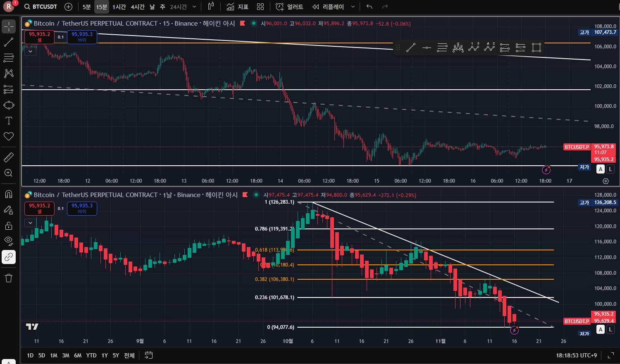Pick the long position tool in floating toolbar

[x=505, y=48]
